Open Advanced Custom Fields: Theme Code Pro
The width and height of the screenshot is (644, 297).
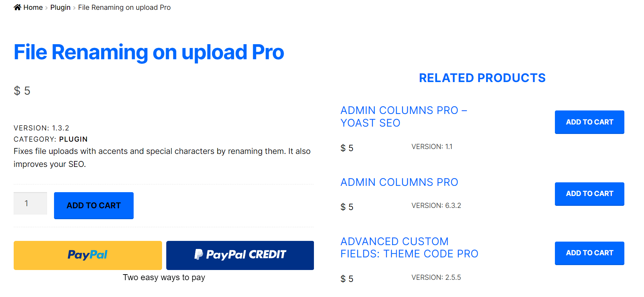409,248
